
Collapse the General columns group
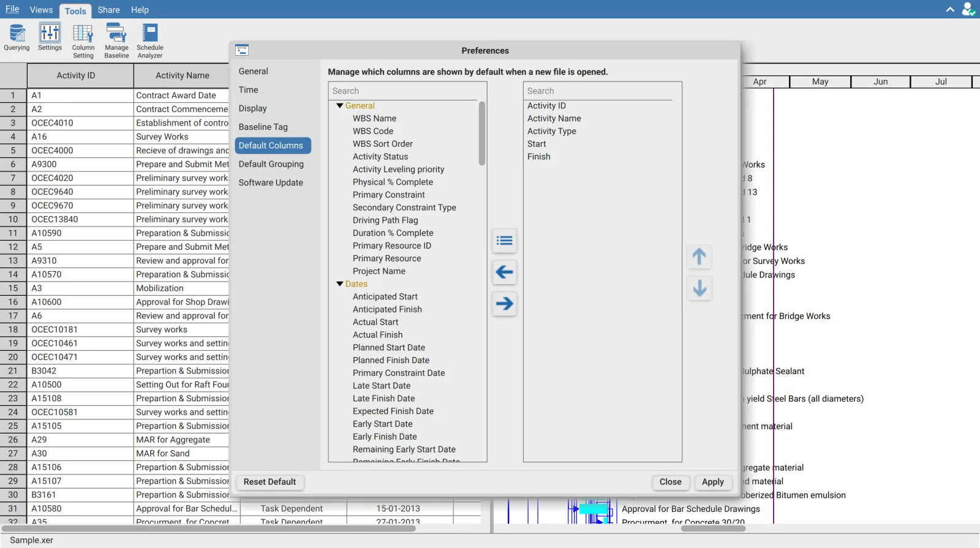click(x=340, y=106)
